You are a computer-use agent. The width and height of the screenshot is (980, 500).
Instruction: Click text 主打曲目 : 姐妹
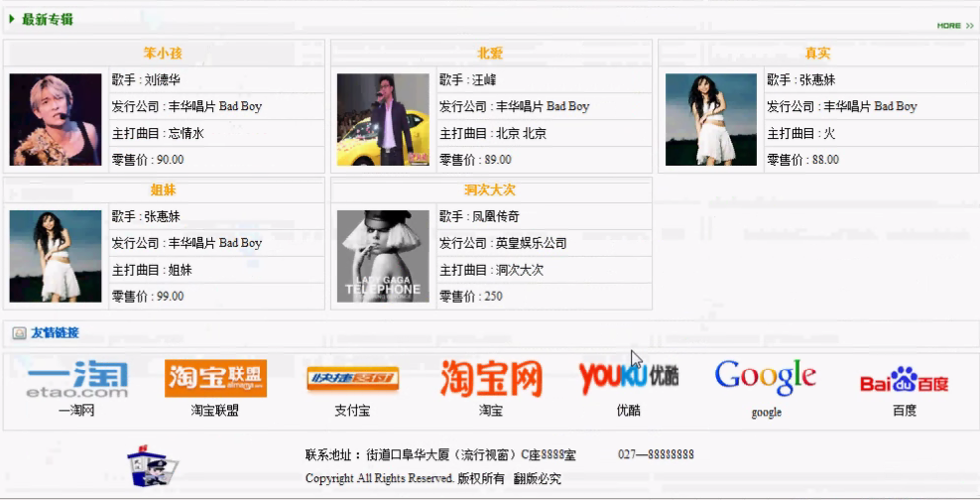152,270
